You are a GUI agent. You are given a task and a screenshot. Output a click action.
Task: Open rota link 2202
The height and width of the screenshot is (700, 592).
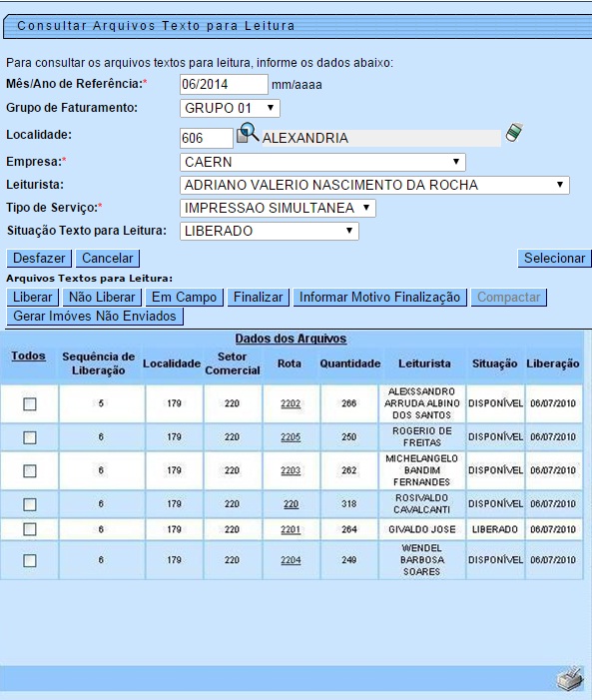coord(291,403)
